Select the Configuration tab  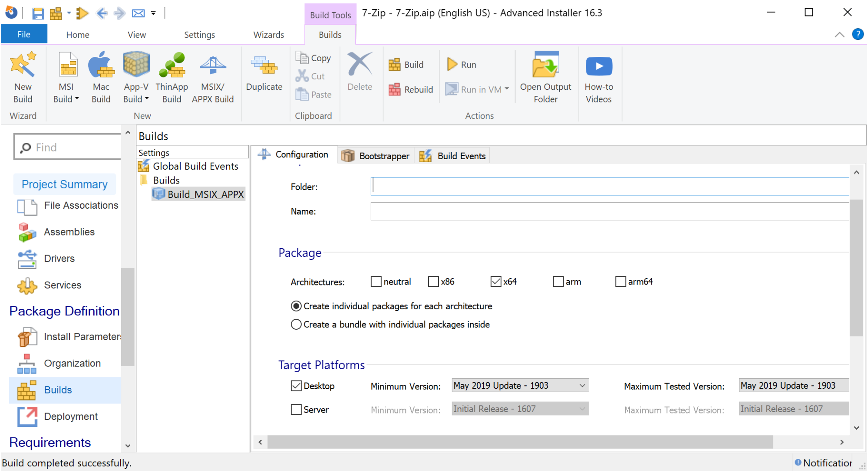pyautogui.click(x=294, y=154)
